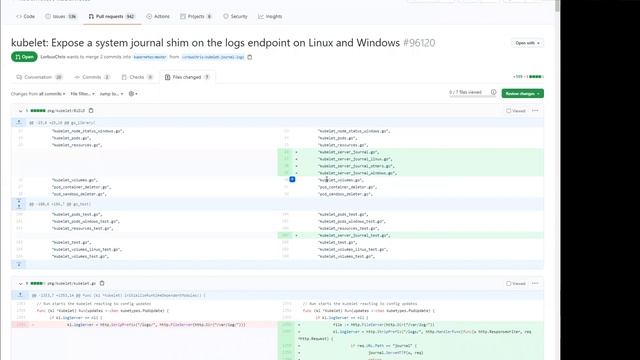Click the base branch link
The width and height of the screenshot is (640, 360).
(x=150, y=57)
